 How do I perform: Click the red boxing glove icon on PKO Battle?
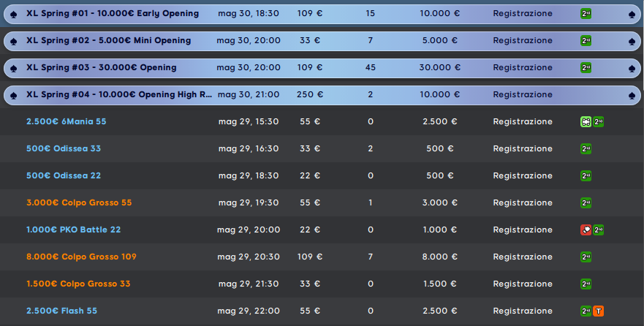click(x=586, y=230)
